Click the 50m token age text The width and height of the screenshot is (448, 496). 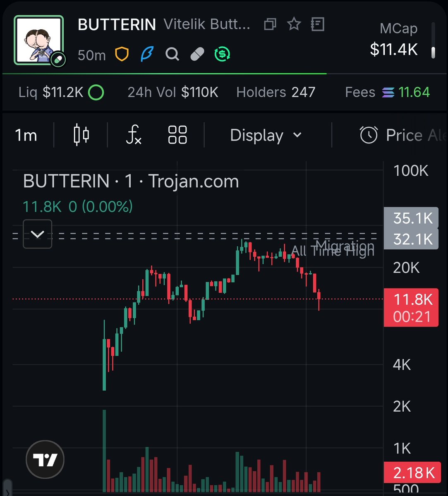(x=92, y=55)
